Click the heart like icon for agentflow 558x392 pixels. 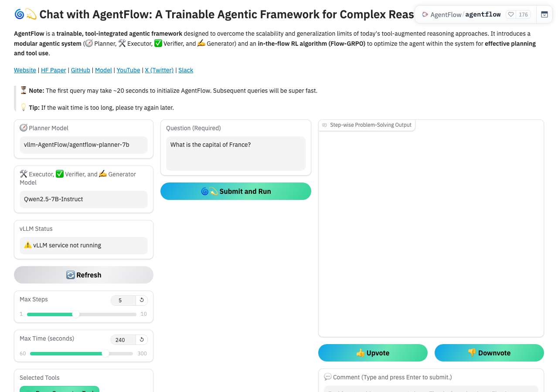click(x=511, y=14)
